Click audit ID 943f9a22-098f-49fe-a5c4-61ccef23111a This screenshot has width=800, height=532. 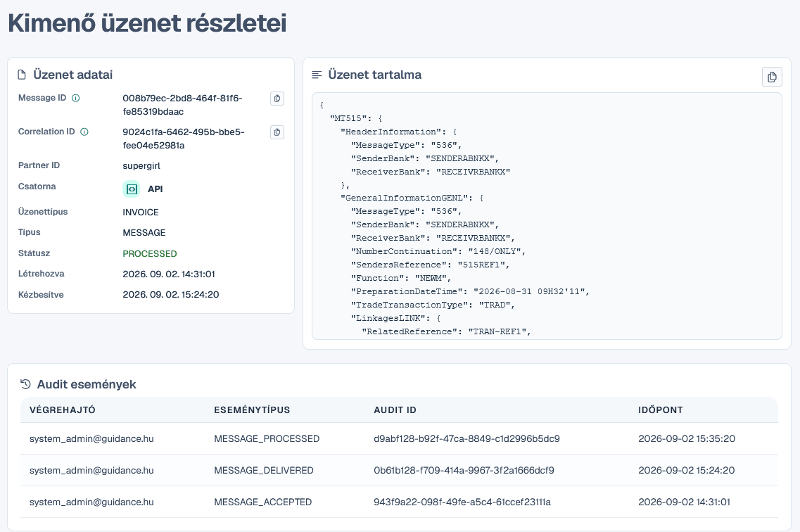pyautogui.click(x=462, y=502)
